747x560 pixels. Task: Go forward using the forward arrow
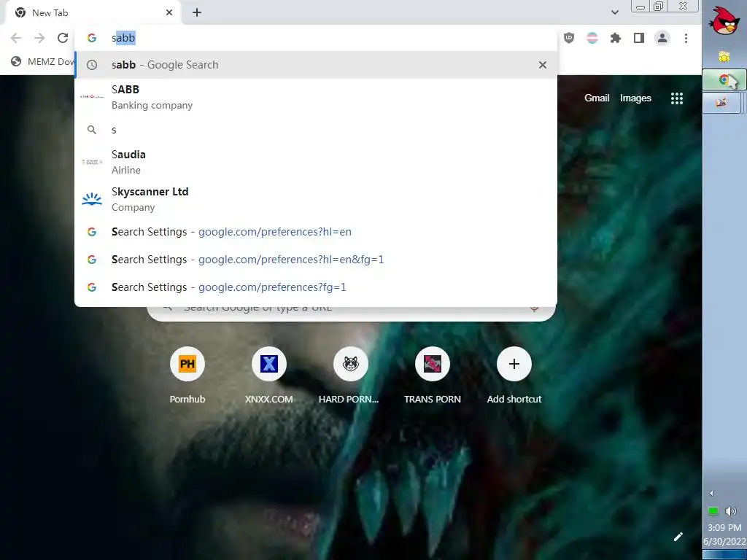39,38
